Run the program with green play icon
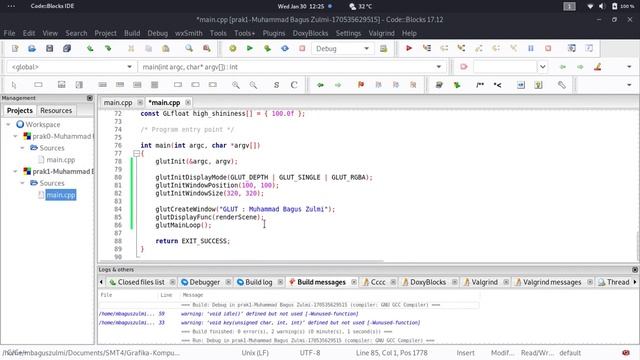This screenshot has width=640, height=360. pos(250,49)
